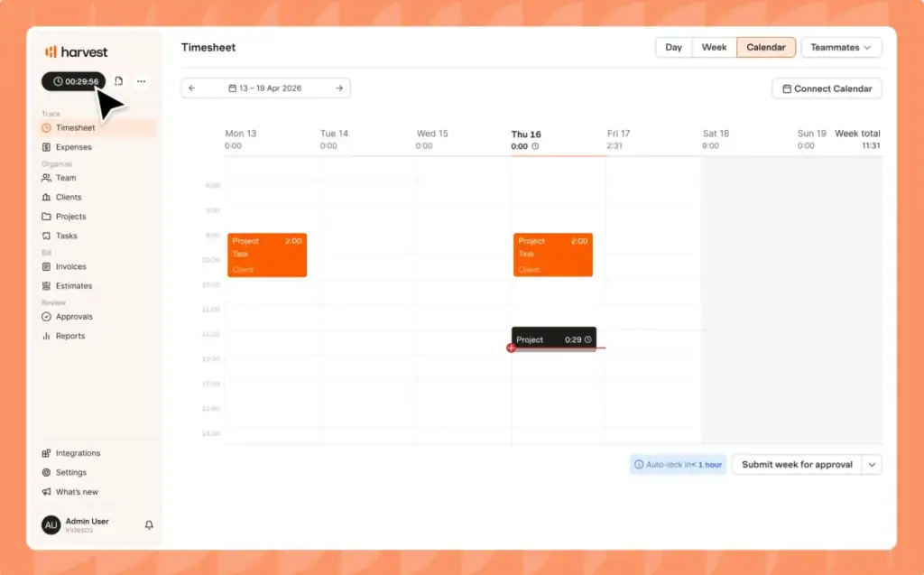
Task: Click Admin User name
Action: pyautogui.click(x=88, y=522)
